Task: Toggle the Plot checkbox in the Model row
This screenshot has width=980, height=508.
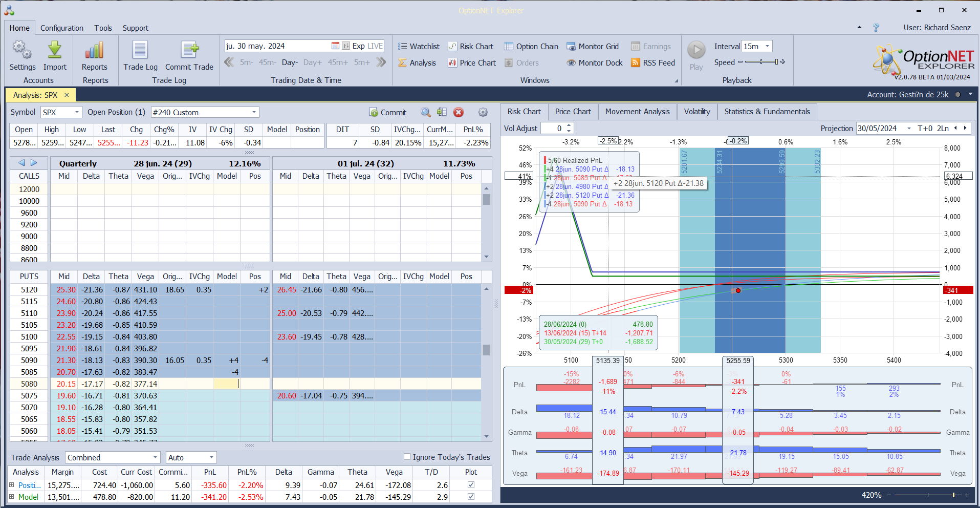Action: (471, 496)
